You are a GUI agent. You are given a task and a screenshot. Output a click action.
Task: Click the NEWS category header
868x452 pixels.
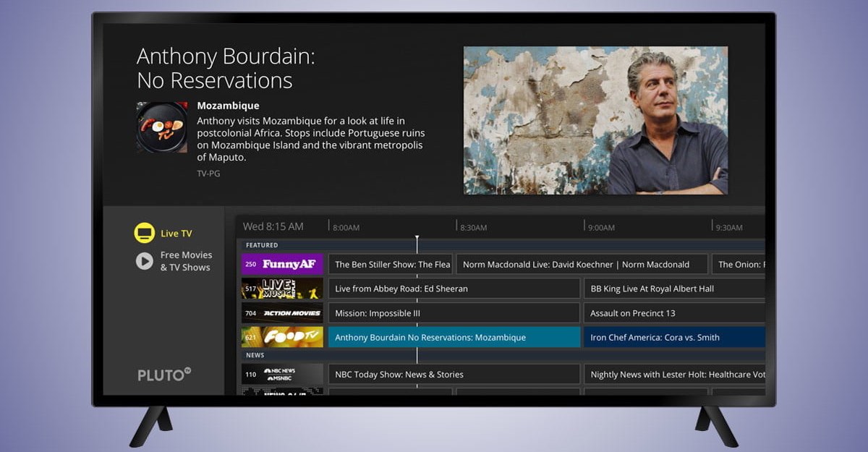pyautogui.click(x=255, y=355)
